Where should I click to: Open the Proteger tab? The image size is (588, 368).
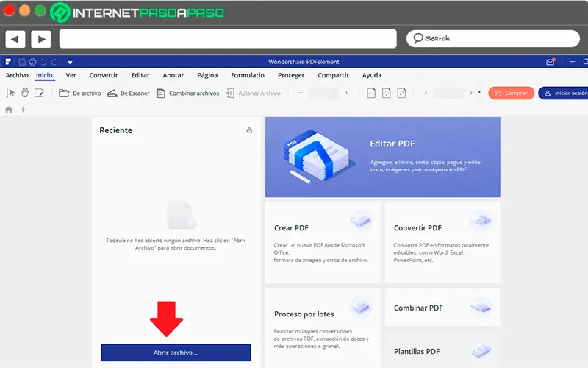click(291, 75)
